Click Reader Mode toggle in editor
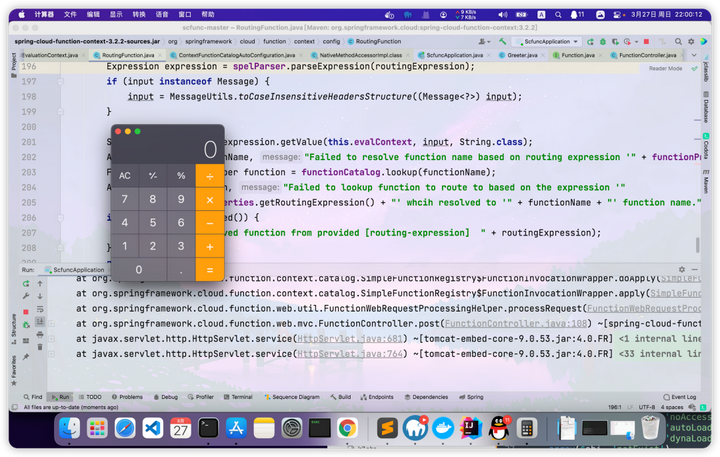720x457 pixels. pyautogui.click(x=665, y=68)
